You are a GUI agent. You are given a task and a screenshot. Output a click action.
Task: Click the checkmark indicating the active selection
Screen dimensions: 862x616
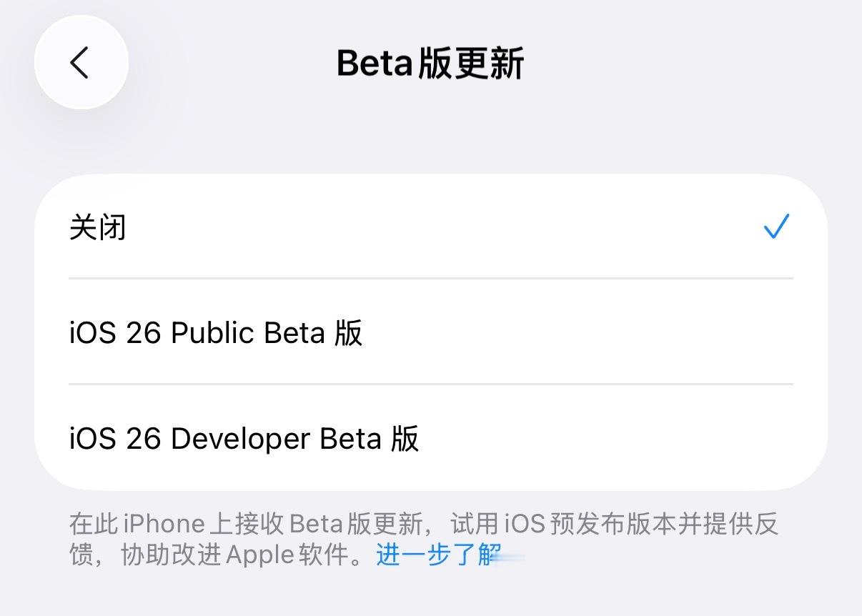(x=777, y=227)
